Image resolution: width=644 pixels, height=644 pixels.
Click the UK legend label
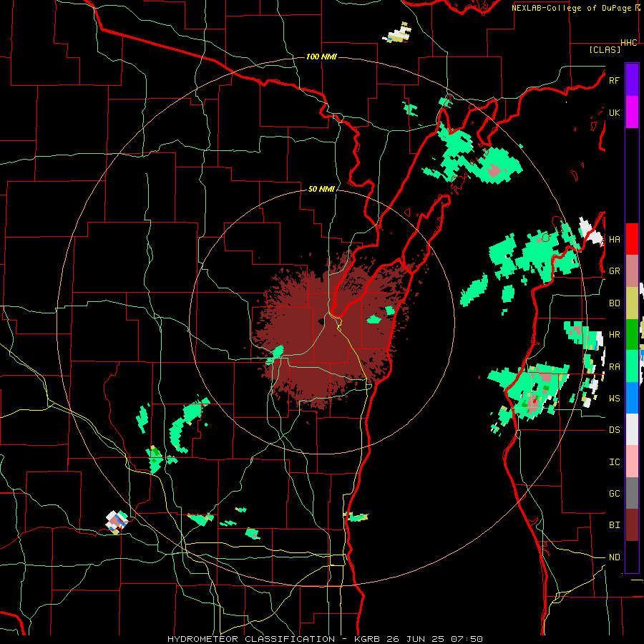tap(614, 112)
